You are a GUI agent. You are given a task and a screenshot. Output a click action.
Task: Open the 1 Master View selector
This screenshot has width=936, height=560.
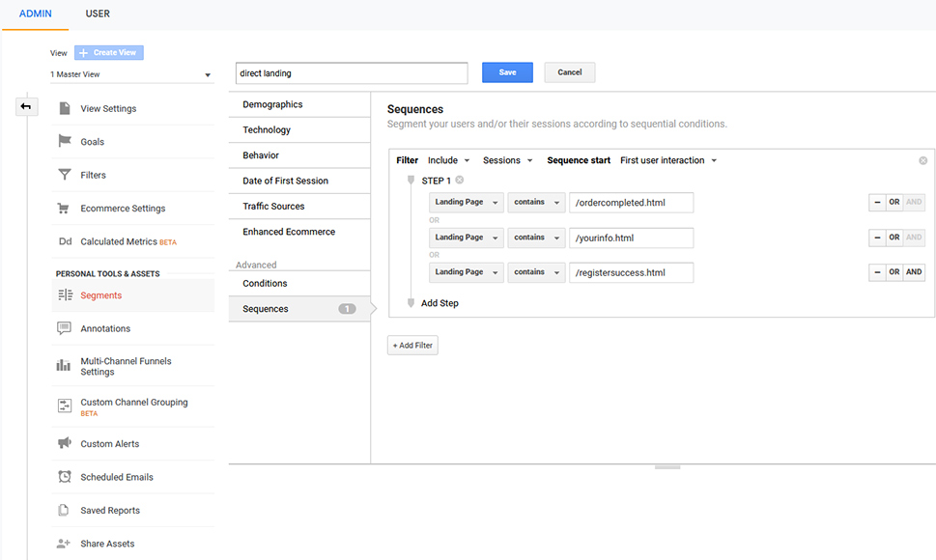click(x=131, y=74)
